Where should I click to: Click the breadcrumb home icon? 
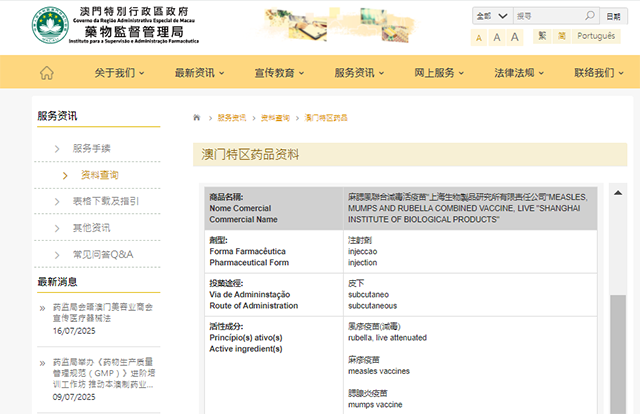point(197,118)
